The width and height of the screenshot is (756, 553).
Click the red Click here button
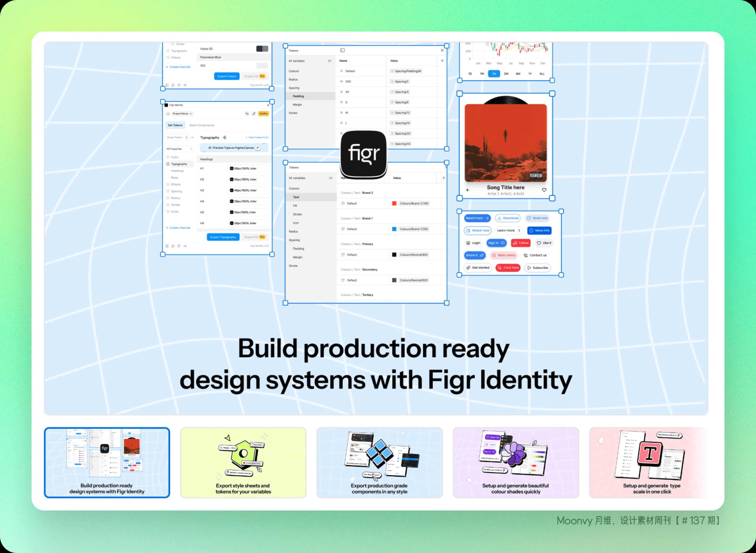click(x=508, y=268)
